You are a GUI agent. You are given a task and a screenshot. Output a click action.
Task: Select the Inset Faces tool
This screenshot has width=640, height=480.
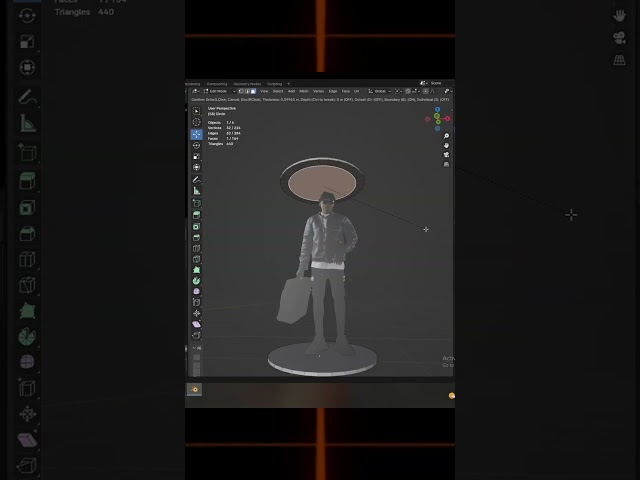click(x=196, y=227)
